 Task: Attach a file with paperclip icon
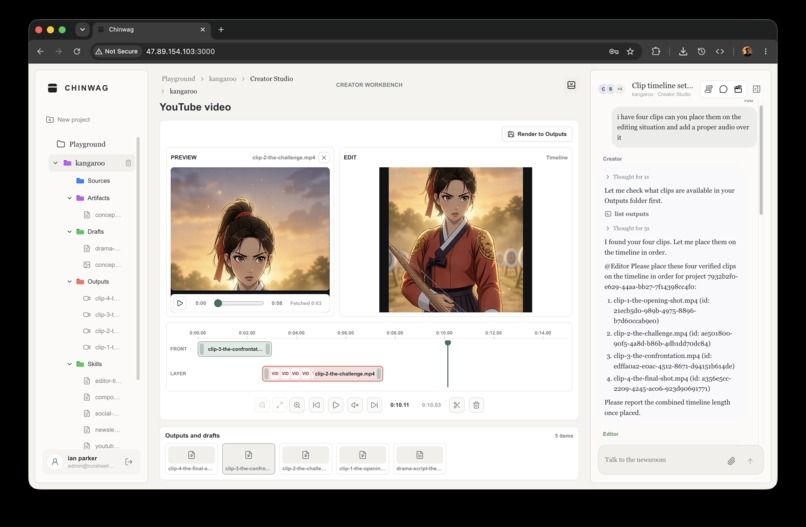click(731, 461)
